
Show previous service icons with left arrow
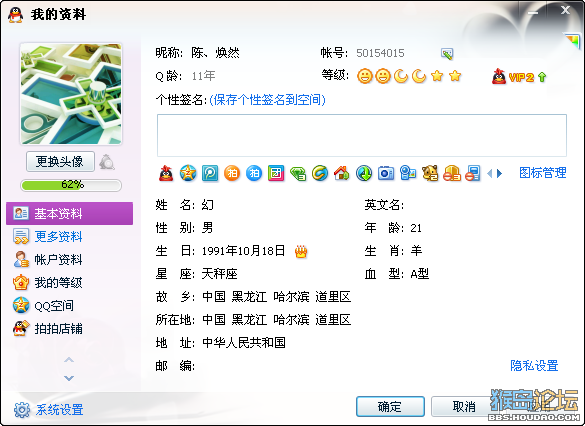(489, 173)
